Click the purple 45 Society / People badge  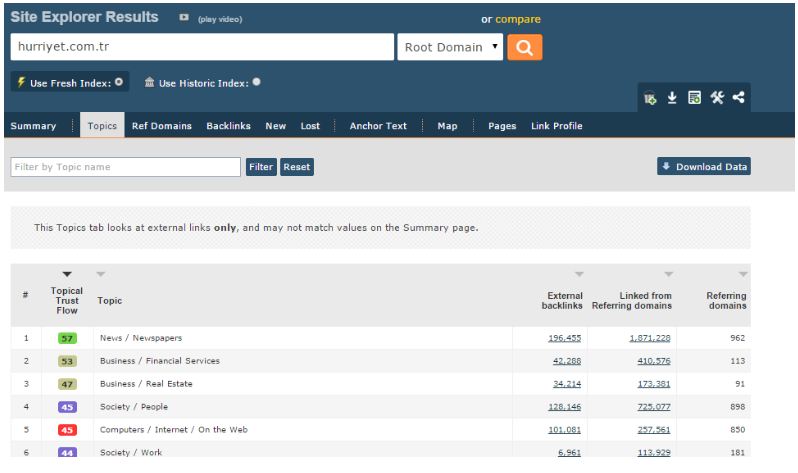pyautogui.click(x=67, y=407)
